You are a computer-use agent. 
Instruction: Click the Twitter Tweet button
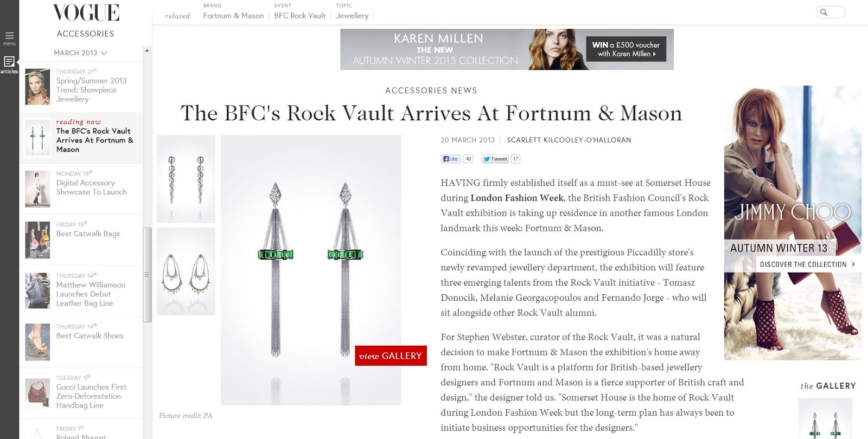click(x=495, y=159)
